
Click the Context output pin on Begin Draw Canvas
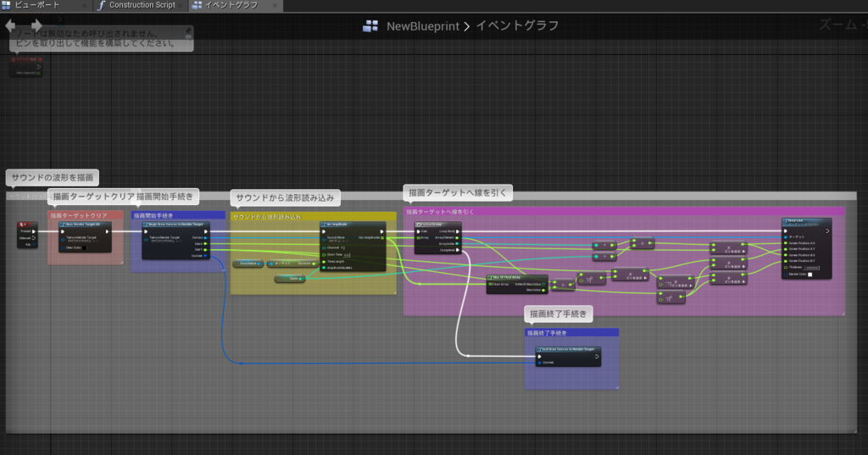click(205, 256)
